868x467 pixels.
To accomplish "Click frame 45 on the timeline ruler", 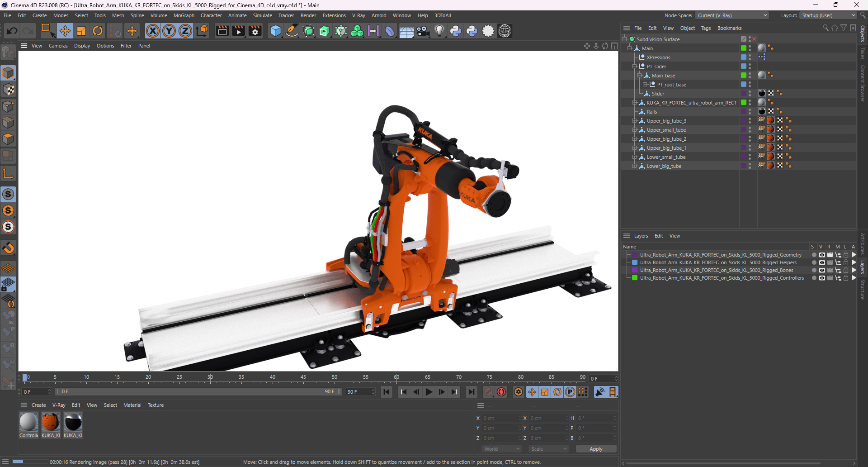I will (303, 377).
